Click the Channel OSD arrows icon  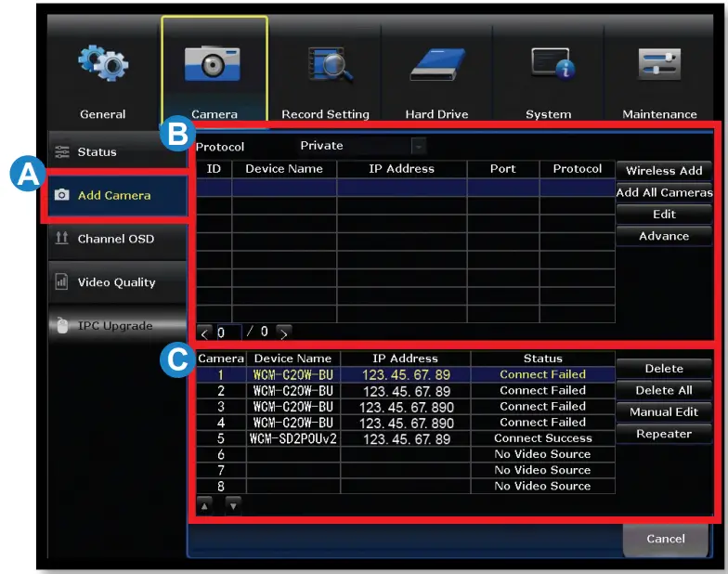pos(61,238)
